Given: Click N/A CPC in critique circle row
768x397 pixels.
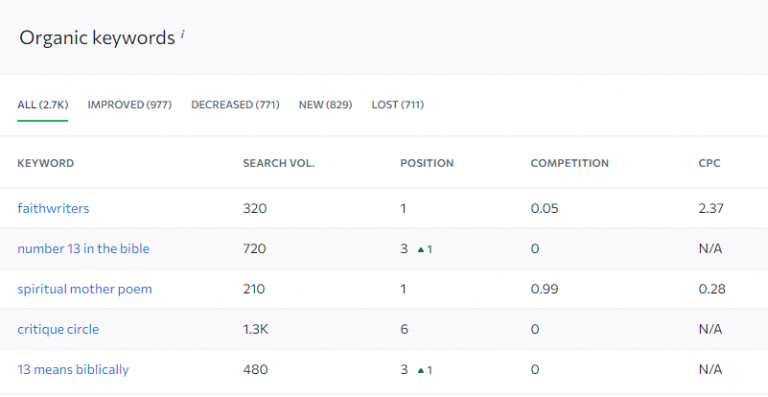Looking at the screenshot, I should coord(710,329).
